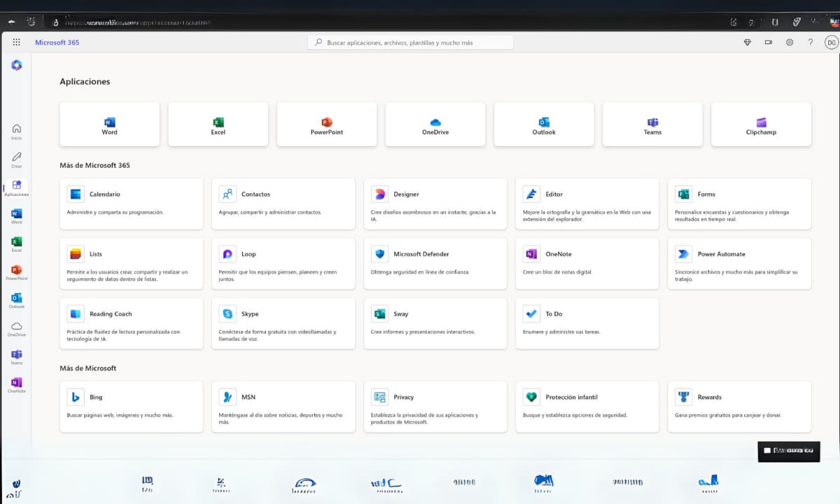The width and height of the screenshot is (840, 504).
Task: Open the Calendario app card
Action: pos(132,204)
